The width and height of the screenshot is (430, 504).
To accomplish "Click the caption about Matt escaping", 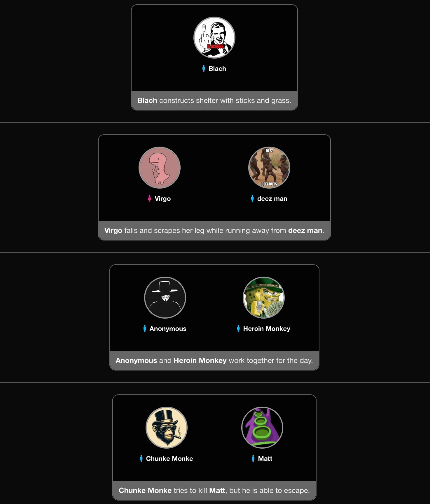I will (214, 491).
